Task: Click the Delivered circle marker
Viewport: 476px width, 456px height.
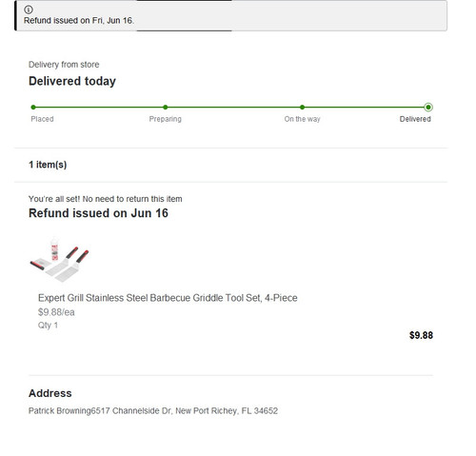Action: click(x=428, y=108)
